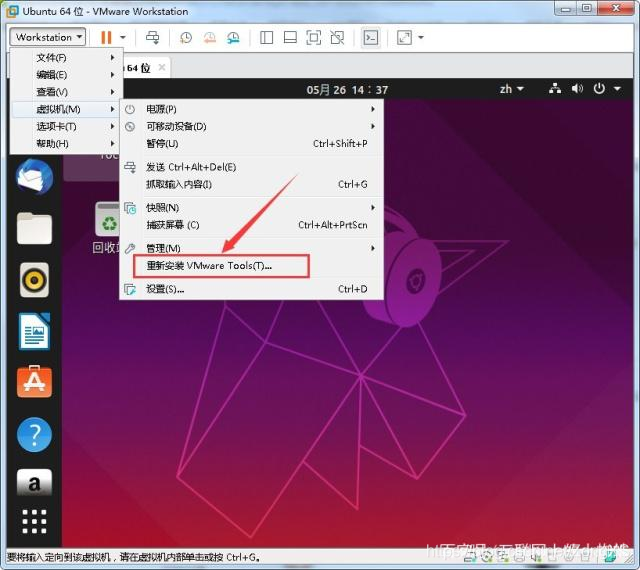Screen dimensions: 640x570
Task: Open the 帮助(H) submenu
Action: [67, 144]
